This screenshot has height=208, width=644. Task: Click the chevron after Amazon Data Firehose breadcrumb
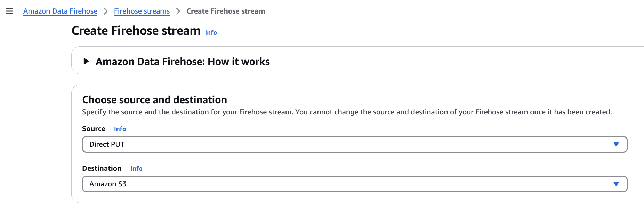tap(106, 11)
